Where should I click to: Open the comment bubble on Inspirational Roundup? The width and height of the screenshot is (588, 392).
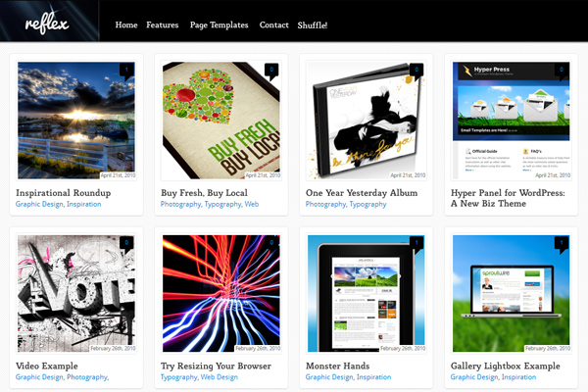click(126, 72)
